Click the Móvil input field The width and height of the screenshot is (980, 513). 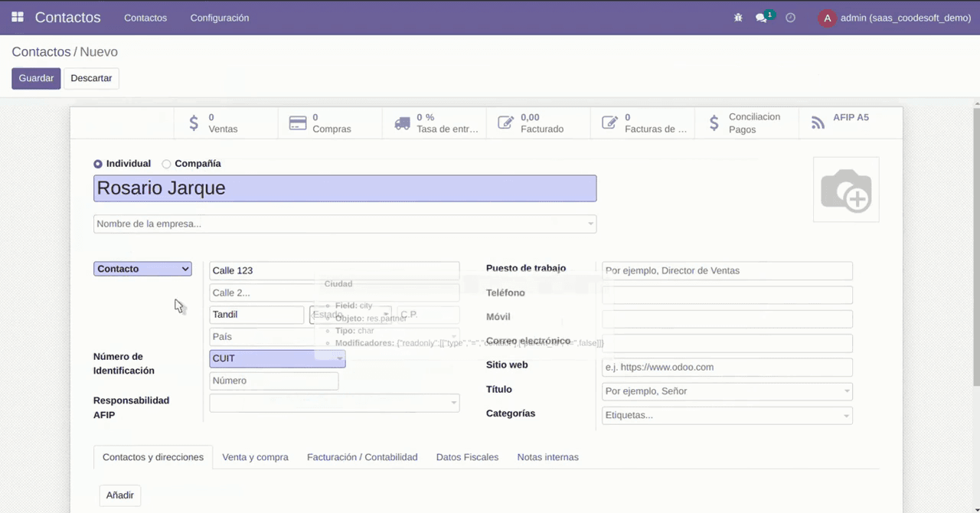click(x=727, y=319)
